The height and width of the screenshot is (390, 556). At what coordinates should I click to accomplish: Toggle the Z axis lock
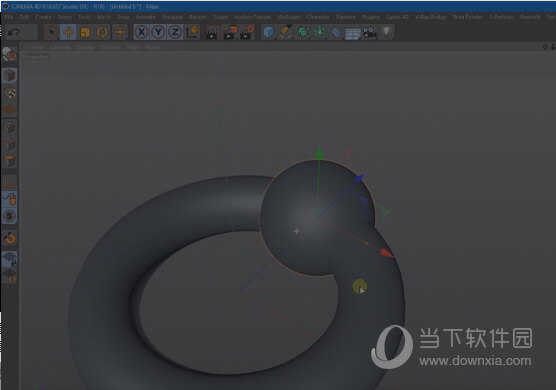[x=175, y=33]
